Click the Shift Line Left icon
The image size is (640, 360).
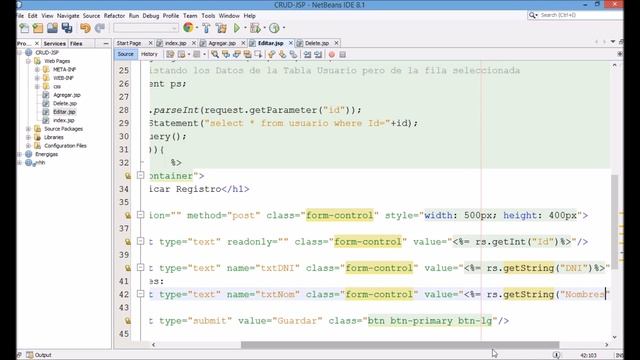[x=307, y=54]
